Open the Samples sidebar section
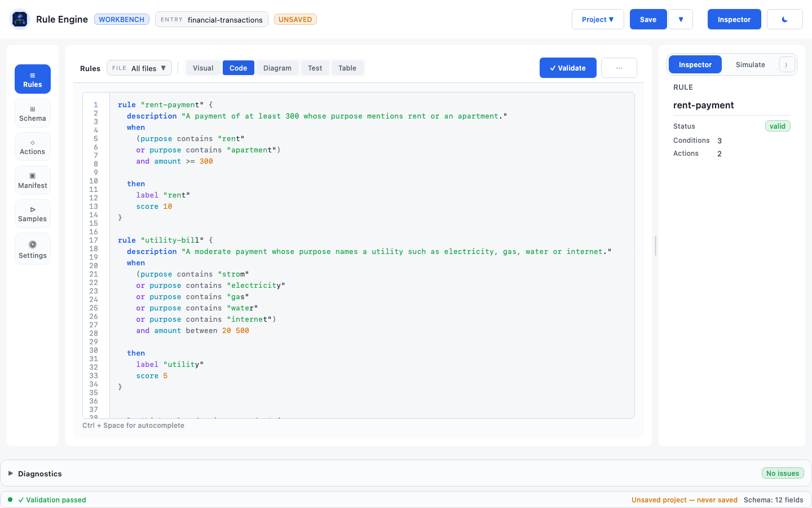The height and width of the screenshot is (508, 812). click(x=33, y=214)
